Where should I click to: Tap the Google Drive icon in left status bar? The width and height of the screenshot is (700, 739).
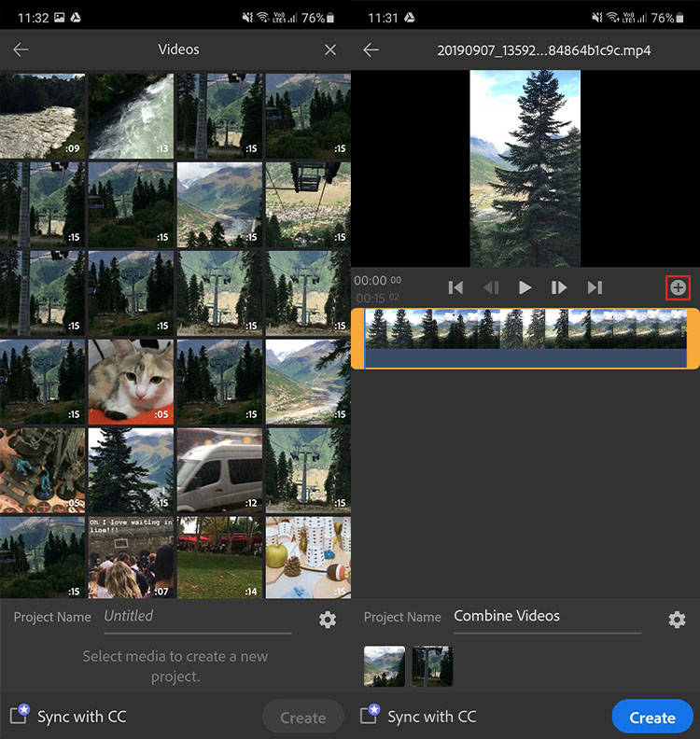point(76,18)
